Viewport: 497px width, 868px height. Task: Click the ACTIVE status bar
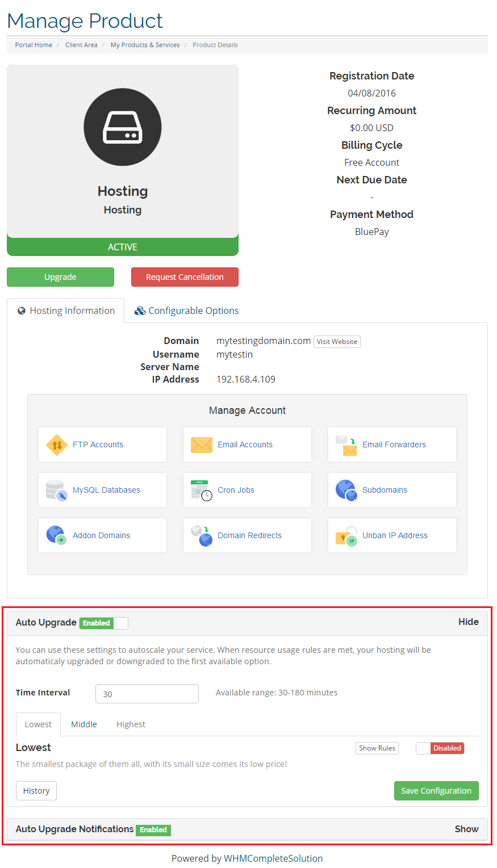(x=123, y=247)
